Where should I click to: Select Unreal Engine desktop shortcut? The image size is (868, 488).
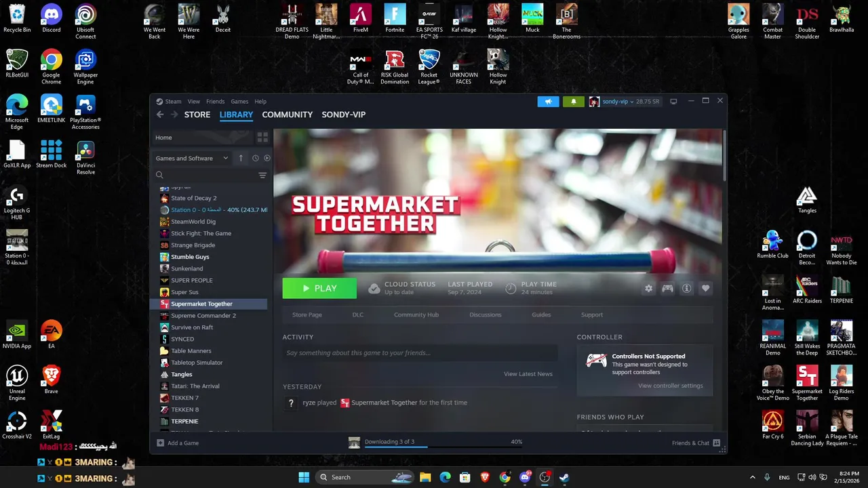17,383
